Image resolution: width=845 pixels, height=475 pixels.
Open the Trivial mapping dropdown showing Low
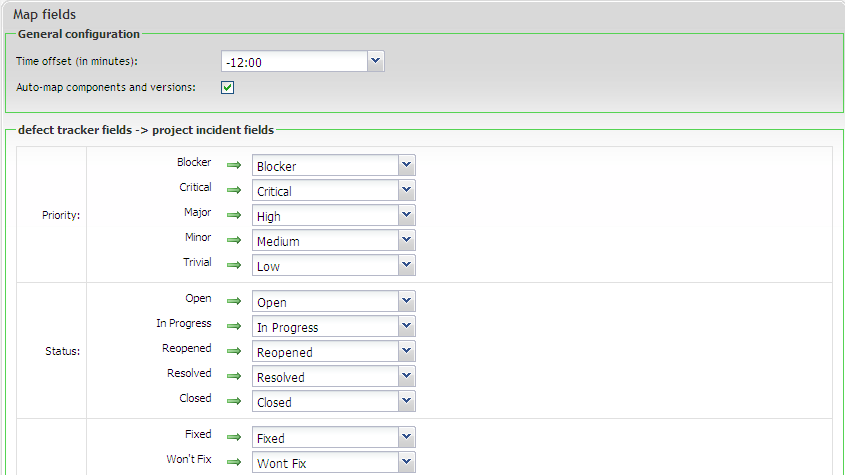pyautogui.click(x=406, y=265)
